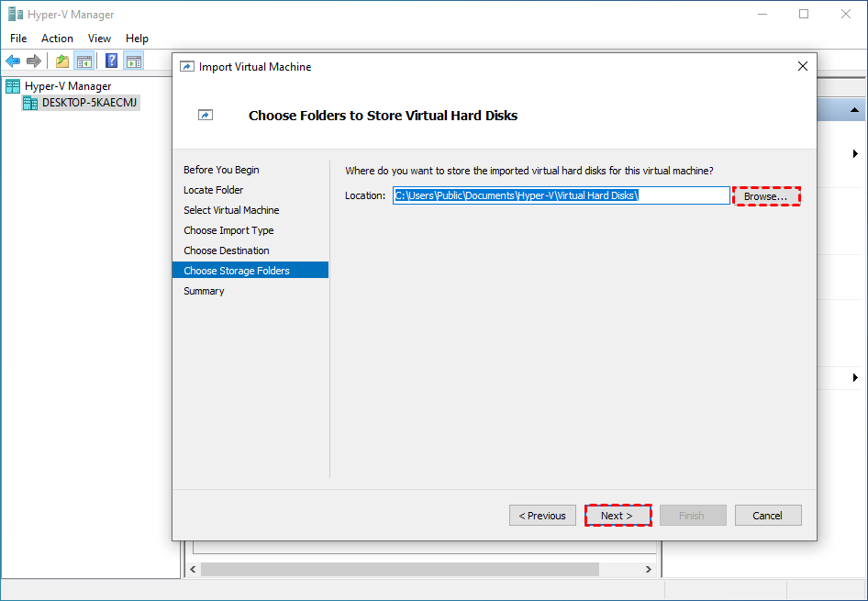
Task: Go to the Choose Import Type step
Action: pos(228,230)
